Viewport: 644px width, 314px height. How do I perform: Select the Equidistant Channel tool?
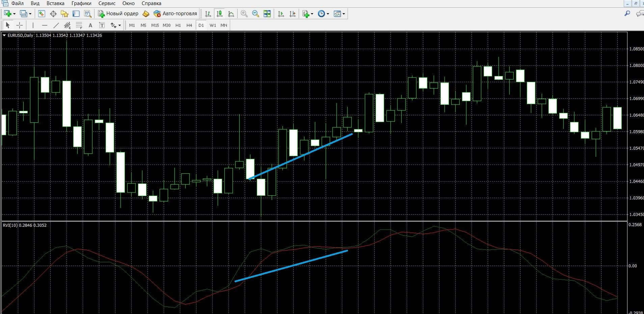68,25
